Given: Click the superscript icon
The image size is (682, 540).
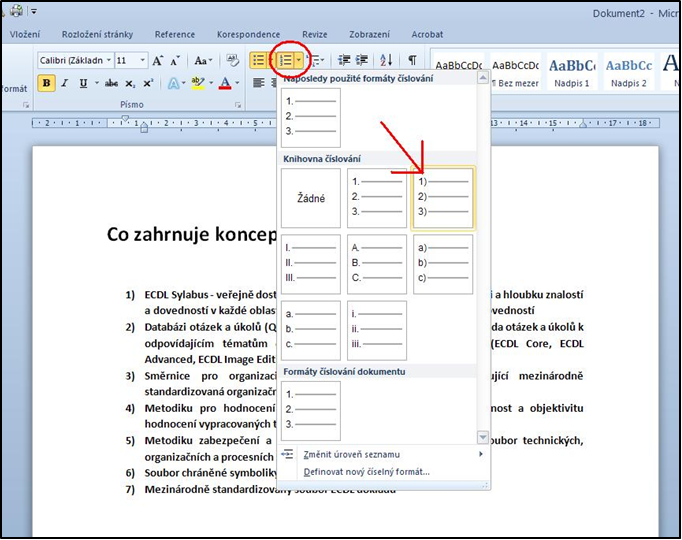Looking at the screenshot, I should [x=148, y=83].
